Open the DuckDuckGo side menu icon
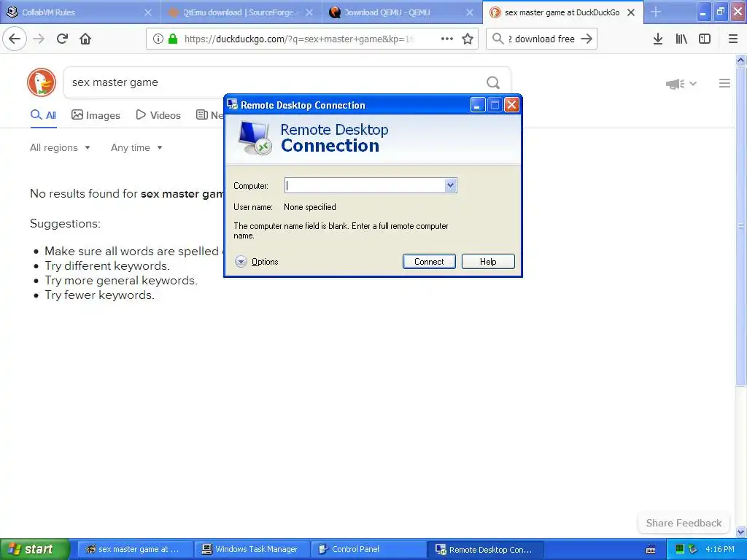 [x=724, y=83]
